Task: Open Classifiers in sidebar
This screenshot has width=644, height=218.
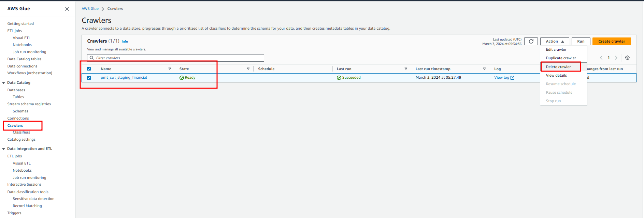Action: tap(22, 133)
